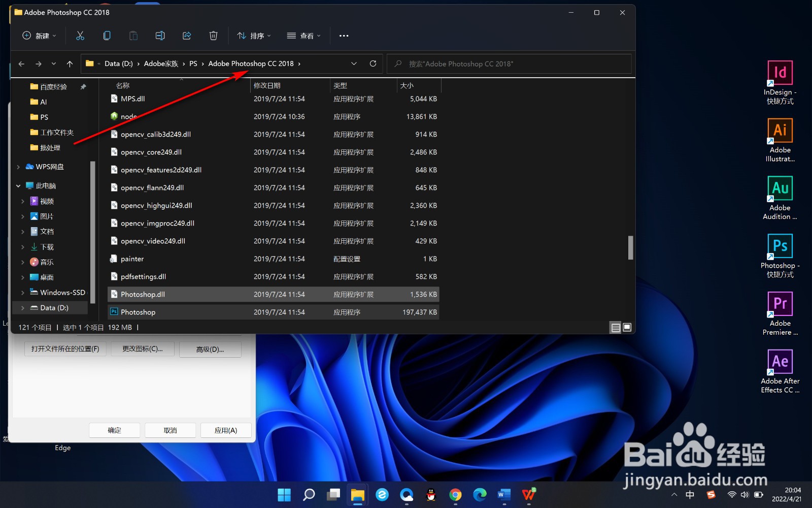Open the address bar history dropdown
Screen dimensions: 812x508
point(354,63)
